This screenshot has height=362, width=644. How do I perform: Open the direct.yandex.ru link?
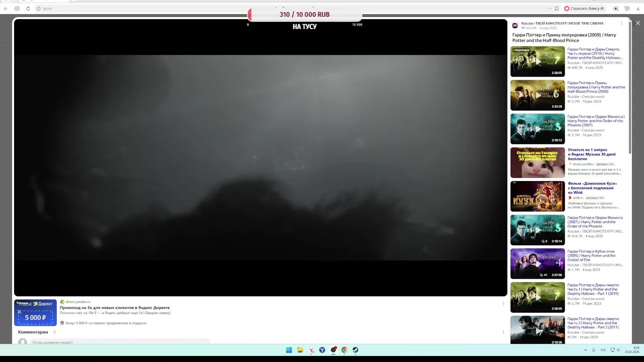(78, 302)
